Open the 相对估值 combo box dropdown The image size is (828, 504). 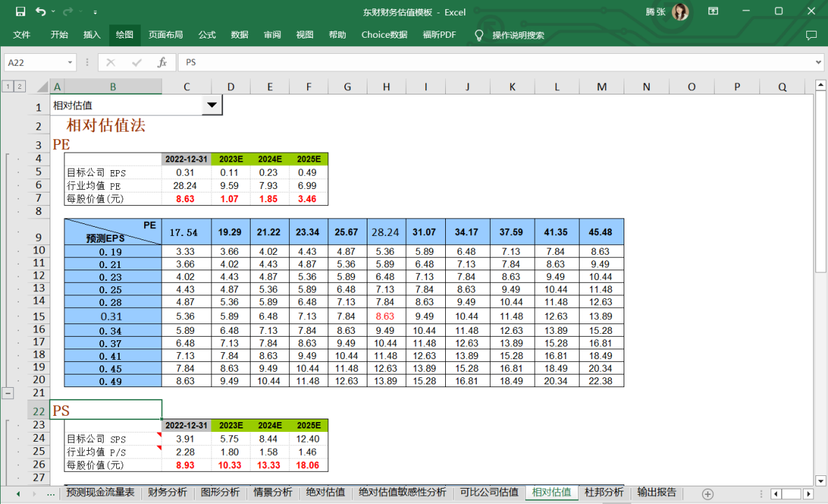[211, 106]
